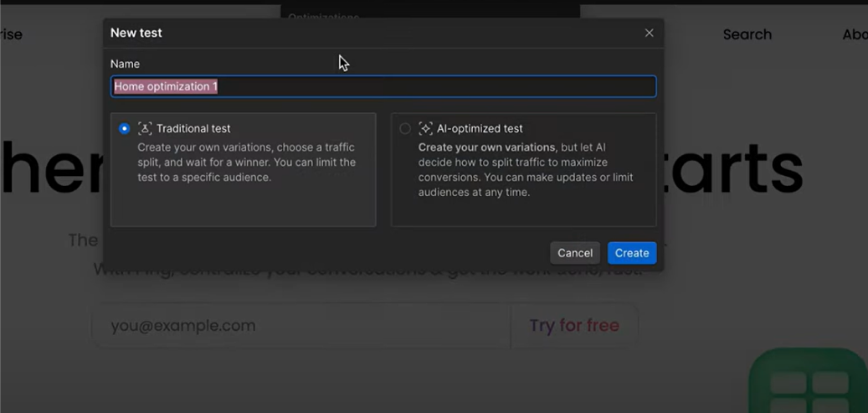Close the New test dialog
The height and width of the screenshot is (413, 868).
650,33
